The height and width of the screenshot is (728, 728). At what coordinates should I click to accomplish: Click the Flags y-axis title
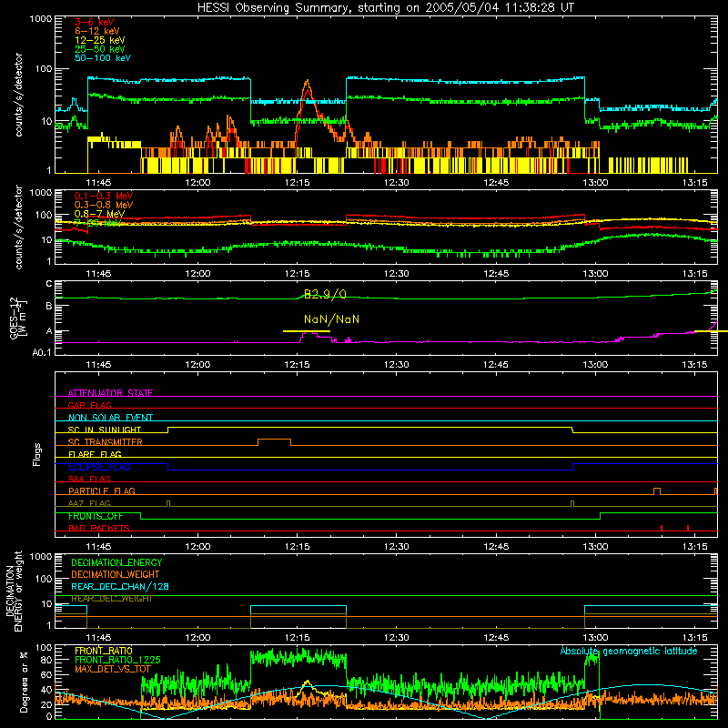click(37, 454)
